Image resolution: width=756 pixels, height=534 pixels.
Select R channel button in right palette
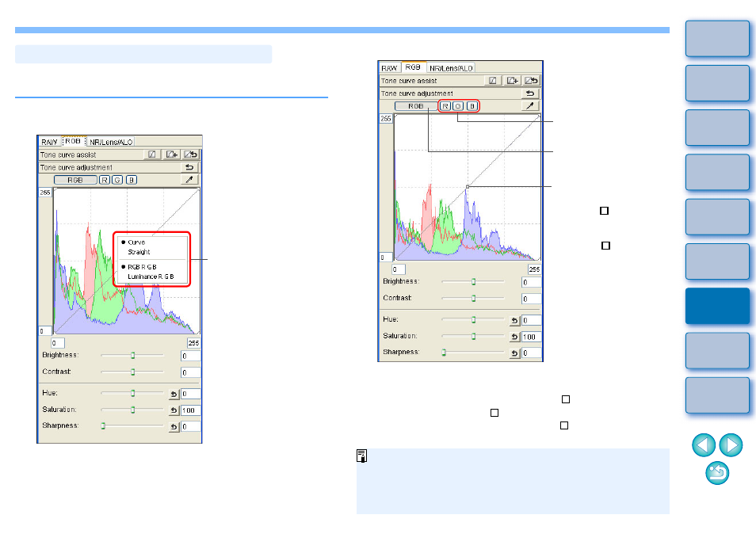445,106
